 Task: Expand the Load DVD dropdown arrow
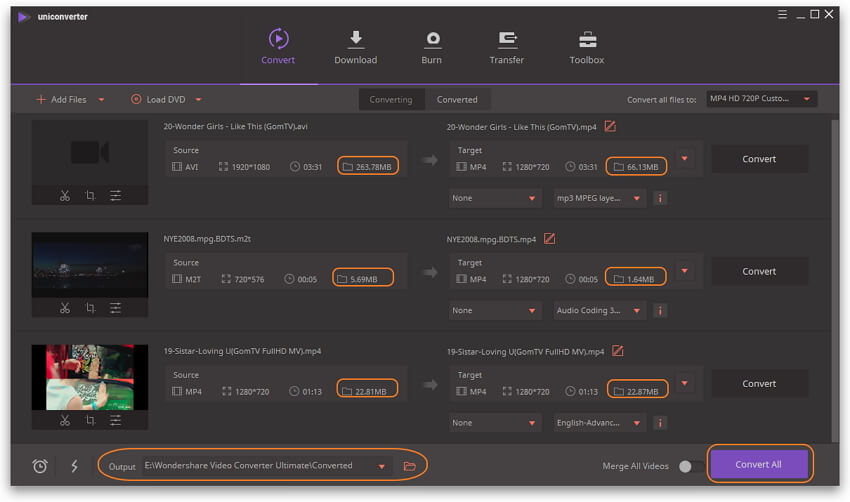pyautogui.click(x=198, y=100)
